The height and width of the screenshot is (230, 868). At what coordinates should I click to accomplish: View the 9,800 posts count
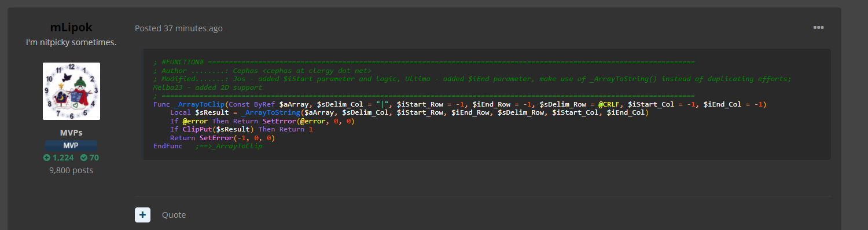pos(71,170)
